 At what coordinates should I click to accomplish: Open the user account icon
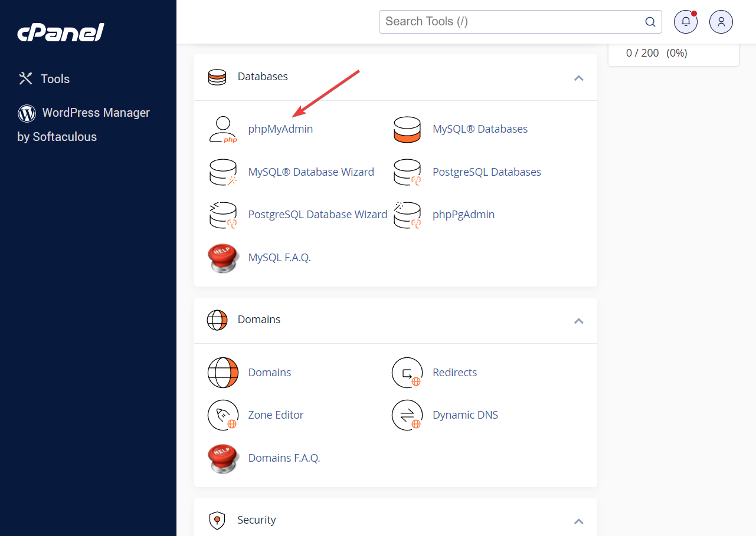pyautogui.click(x=721, y=21)
